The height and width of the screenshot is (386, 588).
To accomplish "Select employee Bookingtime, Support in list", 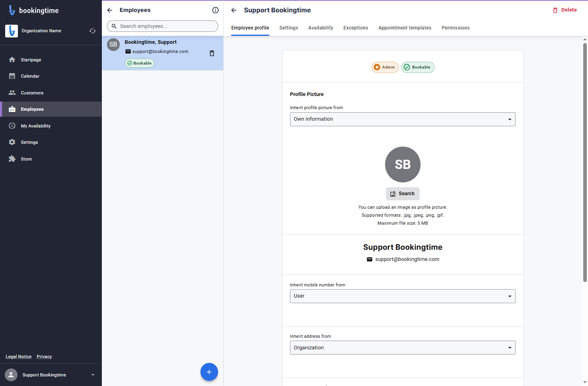I will click(162, 53).
